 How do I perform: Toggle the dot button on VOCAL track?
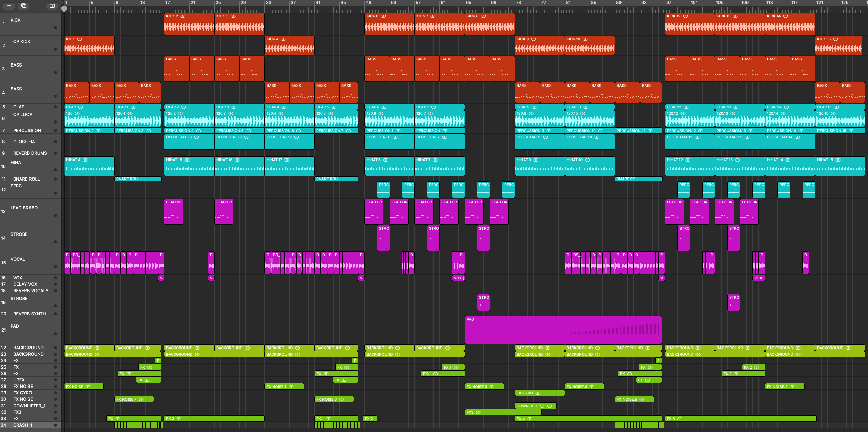click(x=55, y=266)
